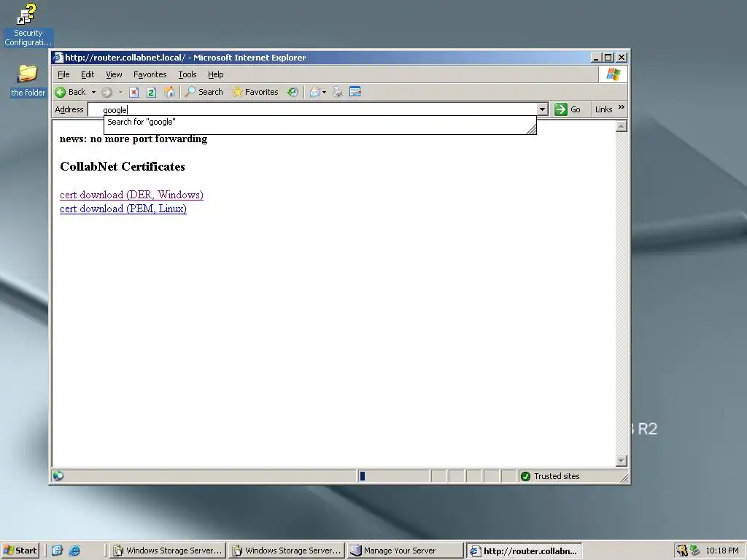Open the History icon in toolbar
This screenshot has height=560, width=747.
coord(293,92)
